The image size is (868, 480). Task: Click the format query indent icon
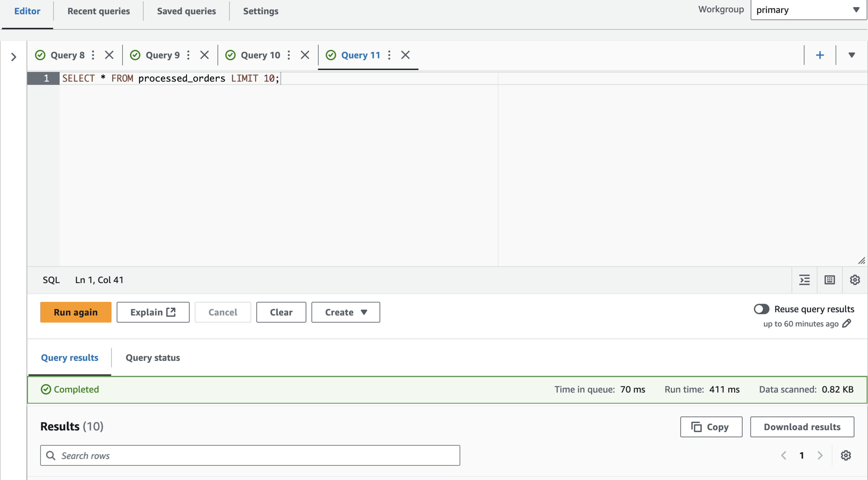tap(804, 280)
